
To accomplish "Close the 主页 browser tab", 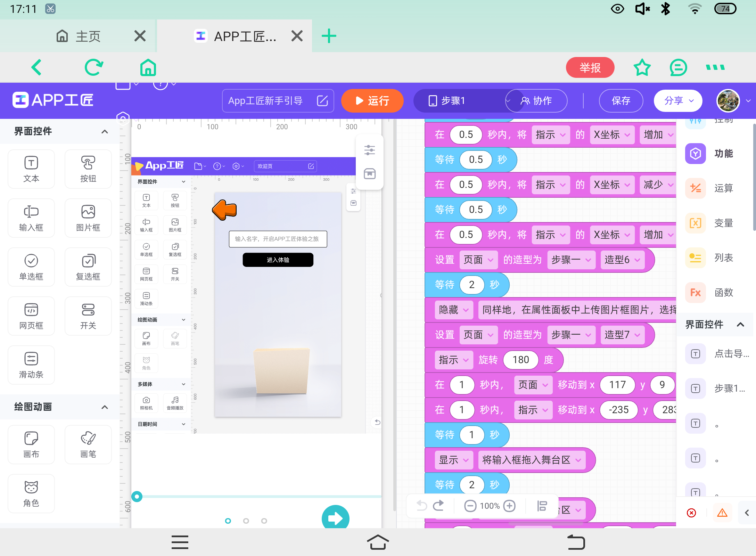I will pyautogui.click(x=140, y=36).
